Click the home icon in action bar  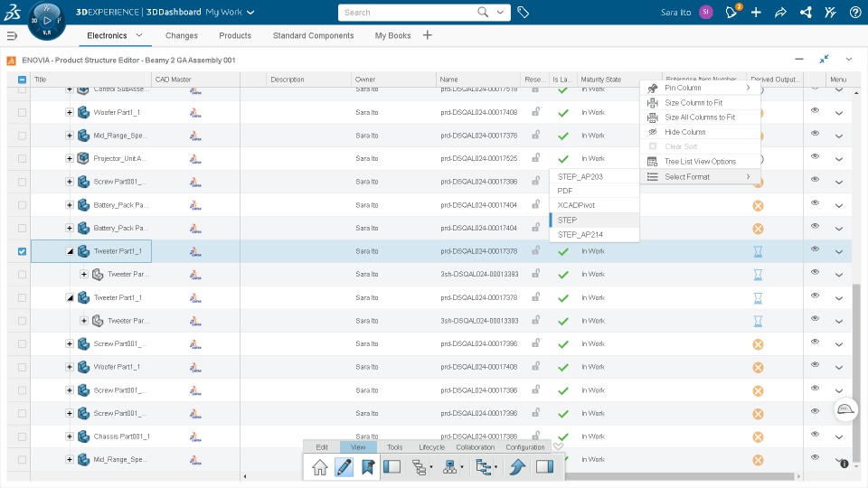[320, 467]
